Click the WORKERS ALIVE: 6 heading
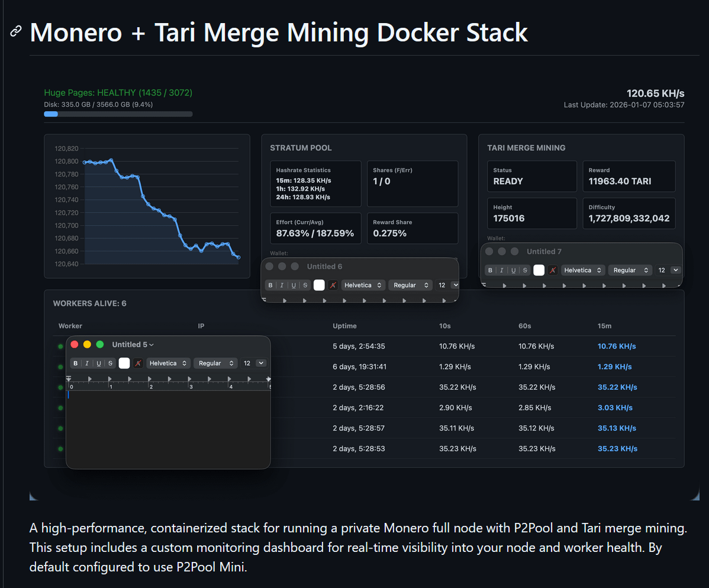Image resolution: width=709 pixels, height=588 pixels. [89, 303]
